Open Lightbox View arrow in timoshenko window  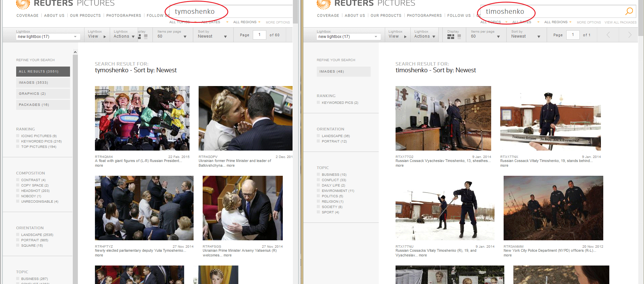[405, 37]
